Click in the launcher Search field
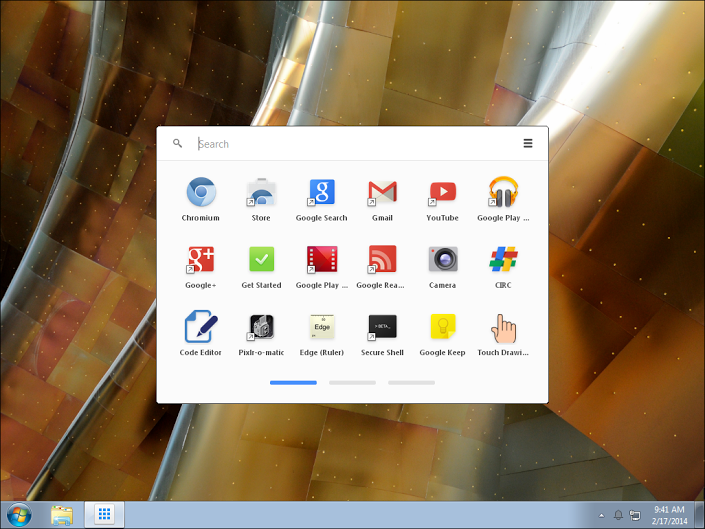The width and height of the screenshot is (705, 529). pos(350,144)
